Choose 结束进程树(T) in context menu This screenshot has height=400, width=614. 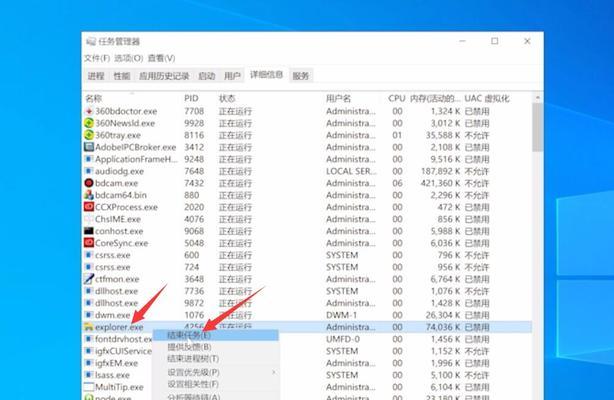(x=216, y=358)
